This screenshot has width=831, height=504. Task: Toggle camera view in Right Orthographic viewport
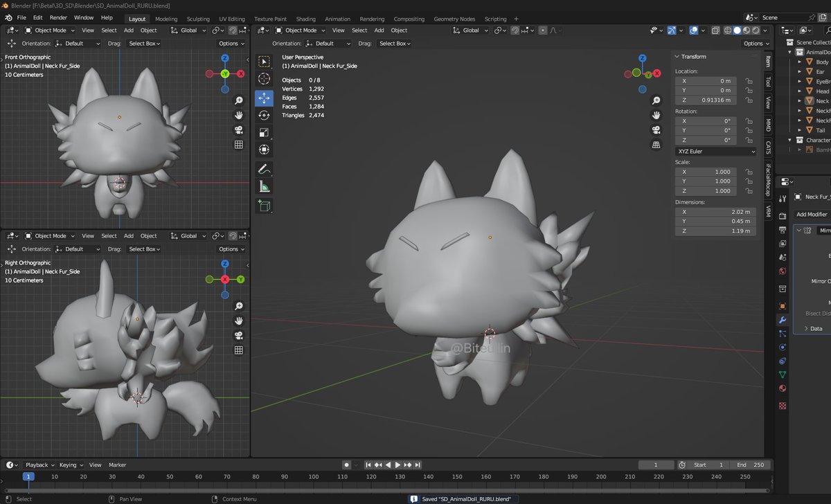click(238, 336)
